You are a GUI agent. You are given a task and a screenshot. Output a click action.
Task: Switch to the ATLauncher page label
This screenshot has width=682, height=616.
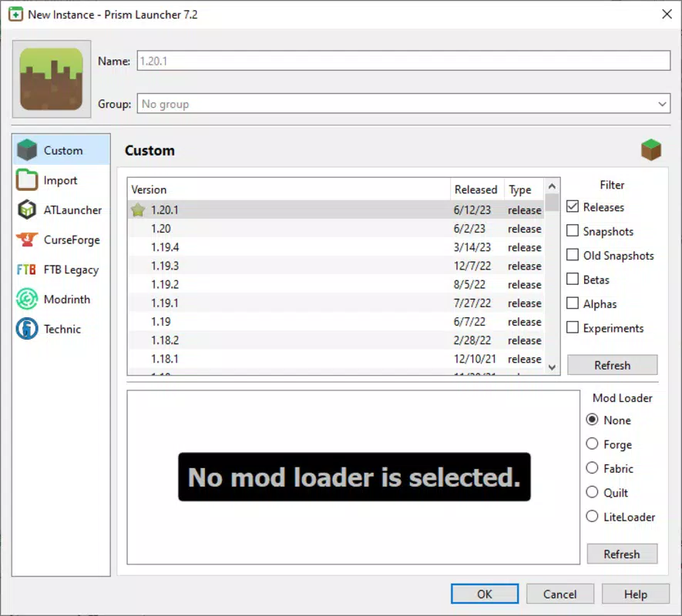coord(72,210)
